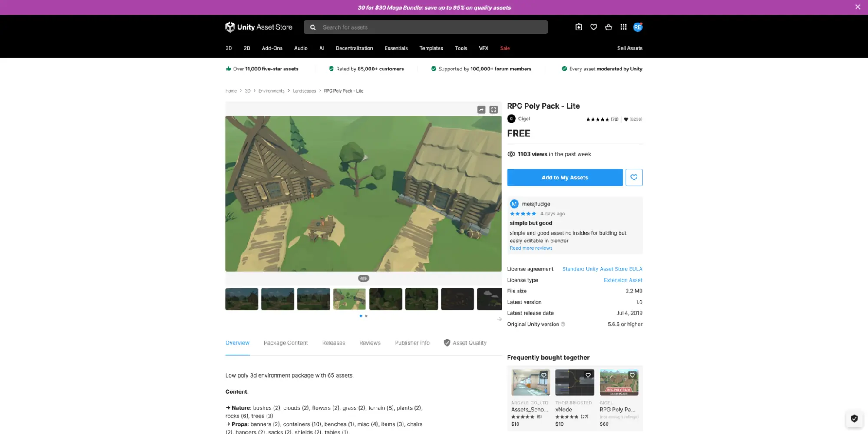Select the second preview thumbnail
Screen dimensions: 868x434
click(278, 299)
